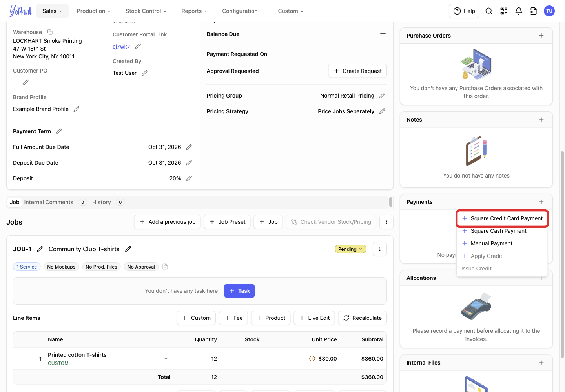Edit the Example Brand Profile
This screenshot has height=392, width=565.
pos(77,109)
